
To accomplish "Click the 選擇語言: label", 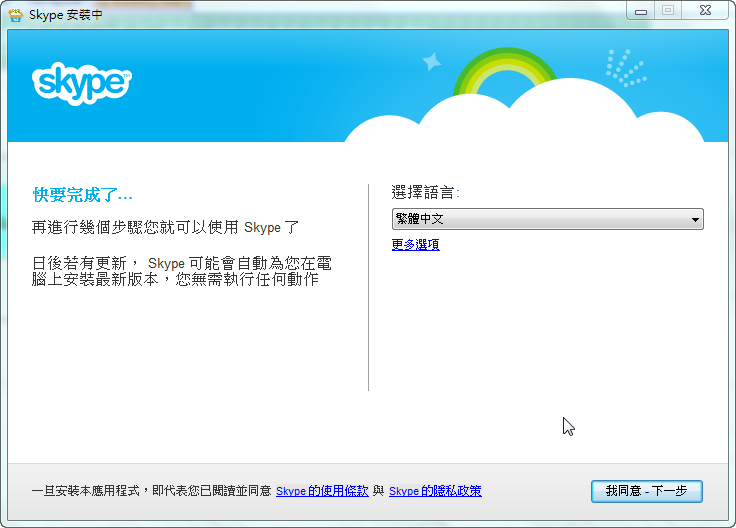I will click(x=425, y=192).
